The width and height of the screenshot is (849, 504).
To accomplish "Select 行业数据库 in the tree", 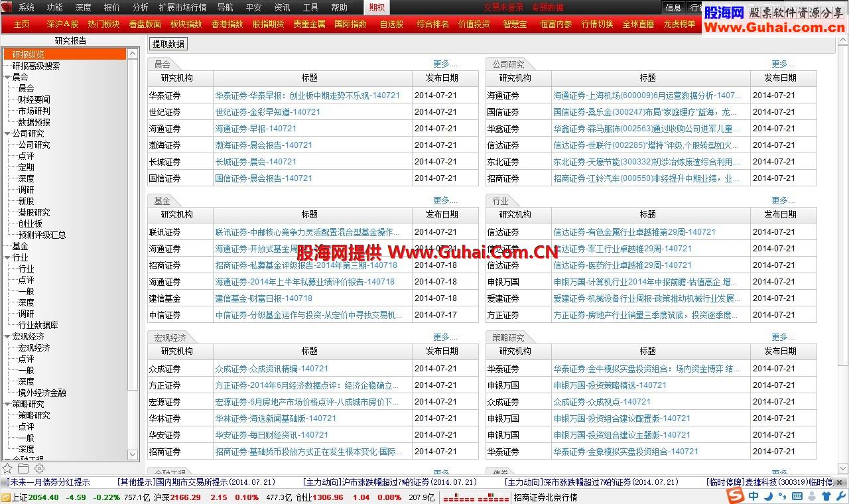I will (38, 325).
